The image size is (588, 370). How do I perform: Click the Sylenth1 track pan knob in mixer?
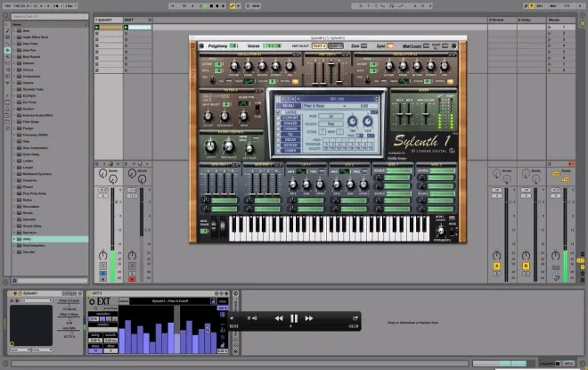(102, 256)
